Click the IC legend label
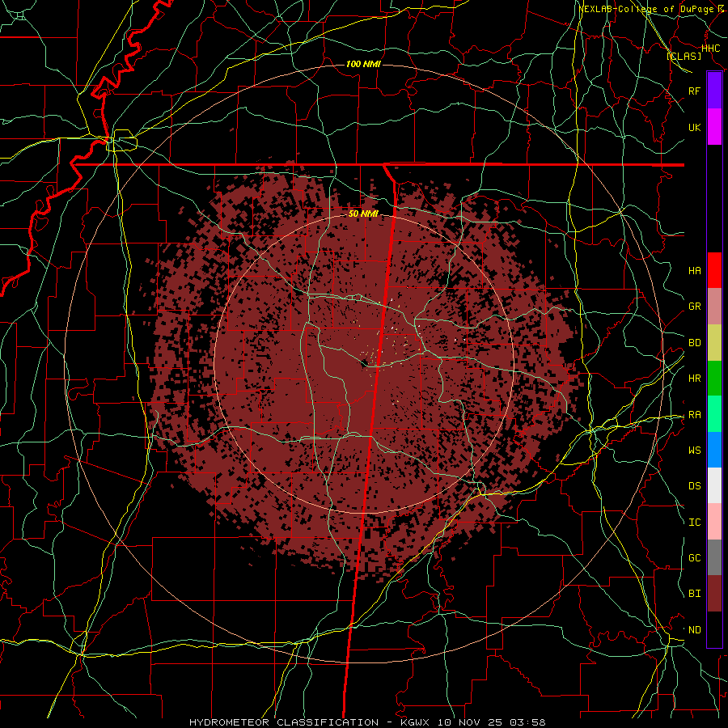Viewport: 728px width, 728px height. pyautogui.click(x=694, y=522)
